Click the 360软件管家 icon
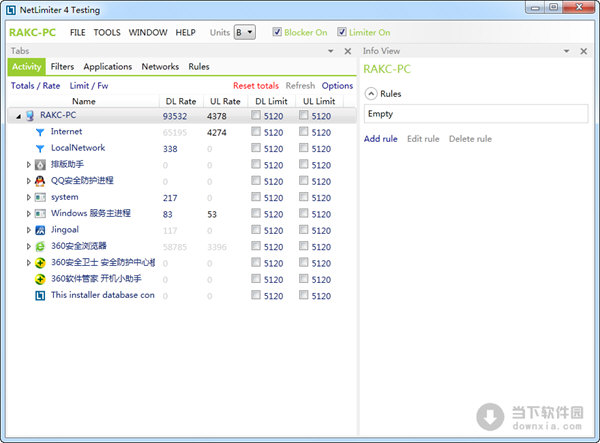This screenshot has height=443, width=600. (40, 279)
